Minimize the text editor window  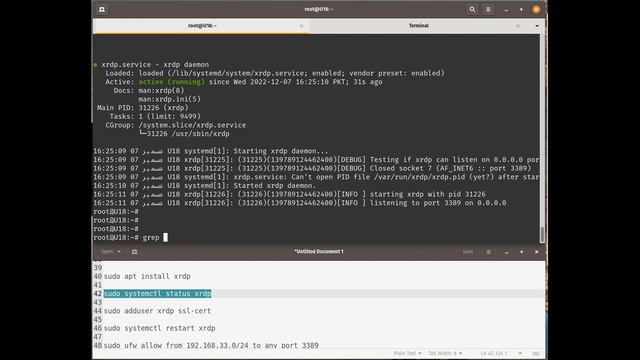tap(507, 252)
